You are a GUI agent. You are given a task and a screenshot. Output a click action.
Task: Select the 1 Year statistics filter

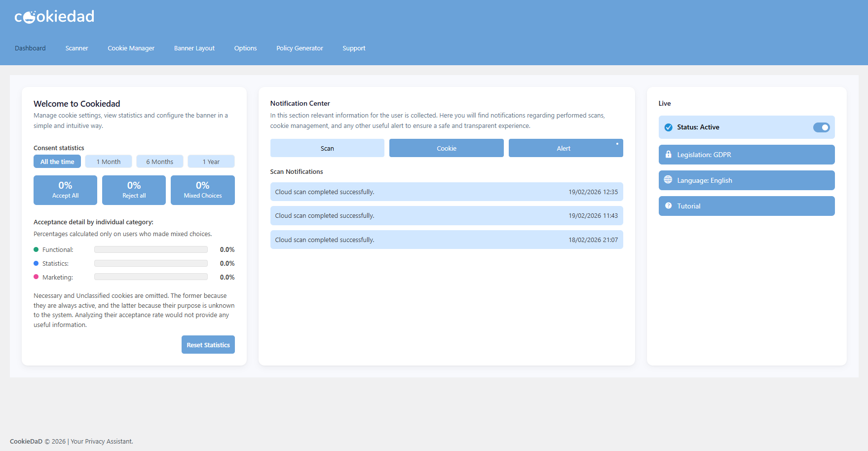(x=211, y=161)
